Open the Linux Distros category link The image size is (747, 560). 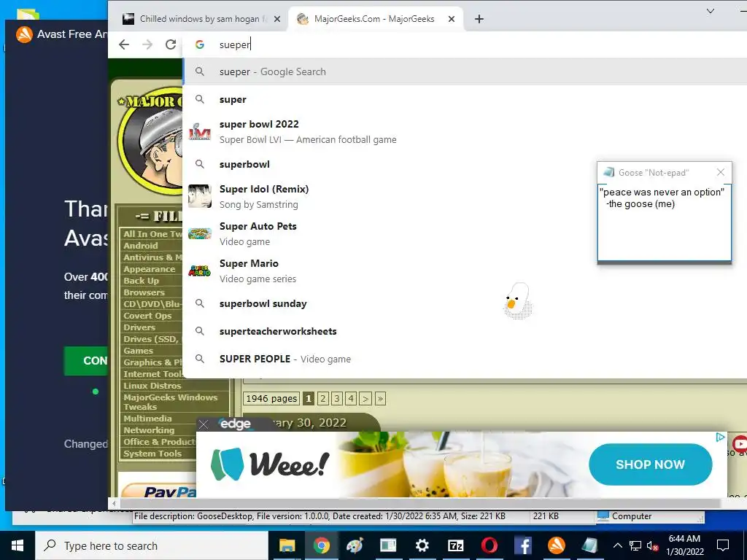coord(152,386)
